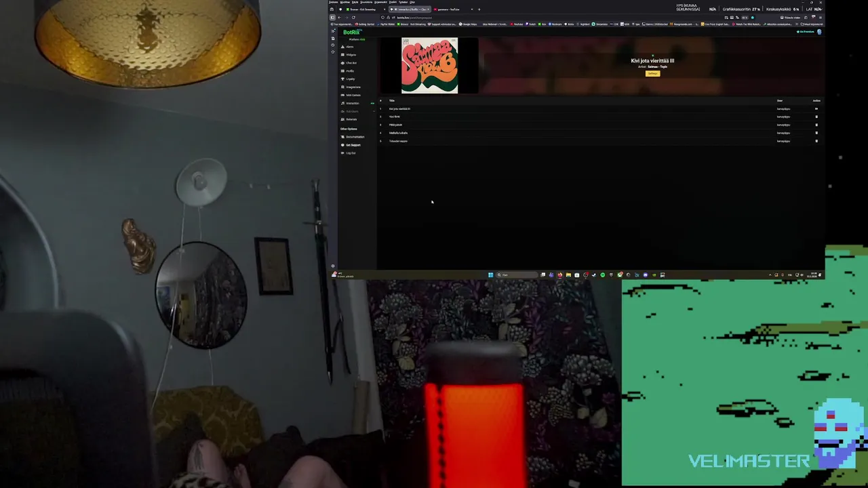868x488 pixels.
Task: Open Discord from the taskbar
Action: (646, 274)
